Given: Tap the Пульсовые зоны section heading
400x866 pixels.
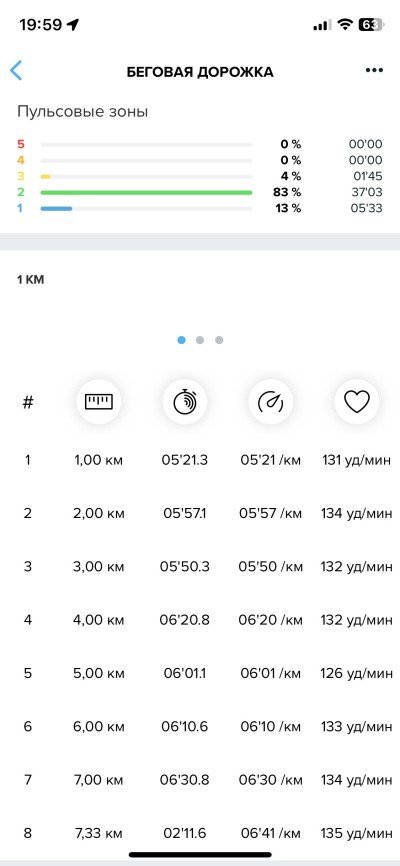Looking at the screenshot, I should click(82, 112).
